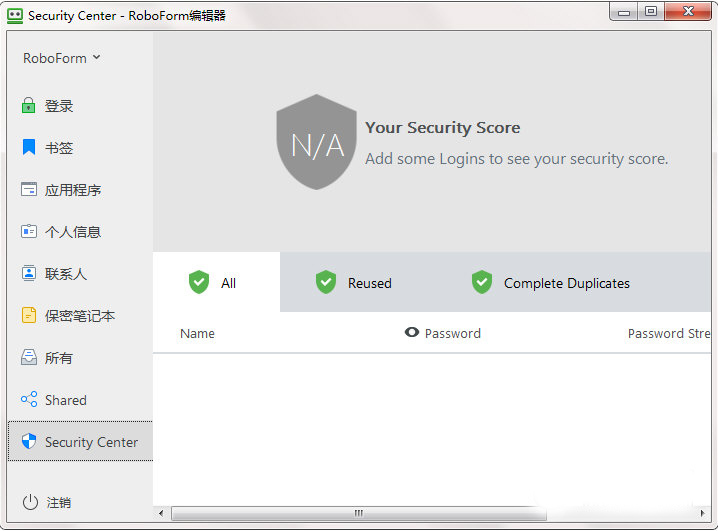Screen dimensions: 718x531
Task: Click the horizontal scrollbar right arrow
Action: 710,513
